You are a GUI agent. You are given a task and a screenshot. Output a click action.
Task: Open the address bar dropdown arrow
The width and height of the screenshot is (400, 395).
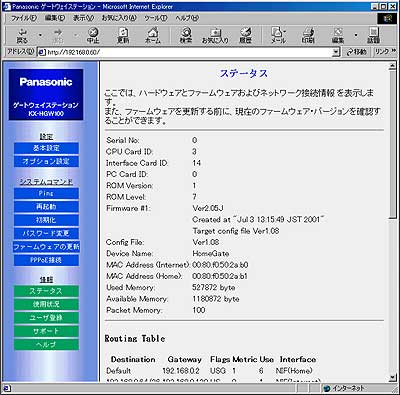pos(336,52)
